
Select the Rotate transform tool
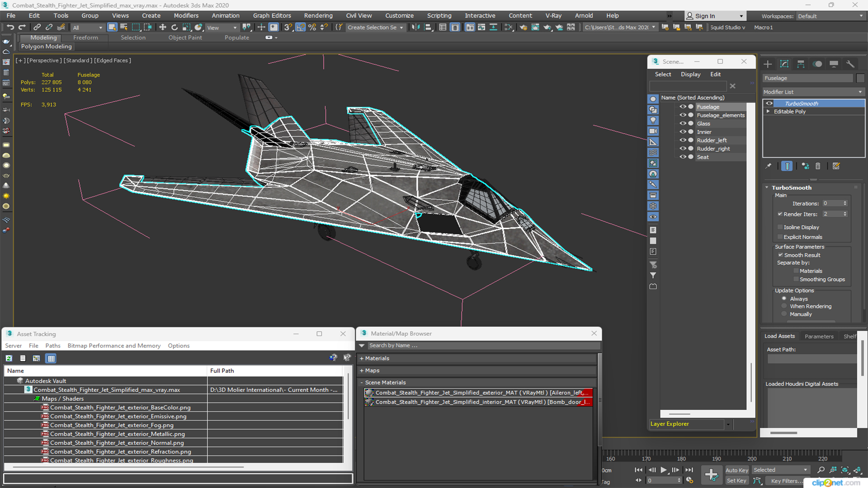tap(175, 28)
